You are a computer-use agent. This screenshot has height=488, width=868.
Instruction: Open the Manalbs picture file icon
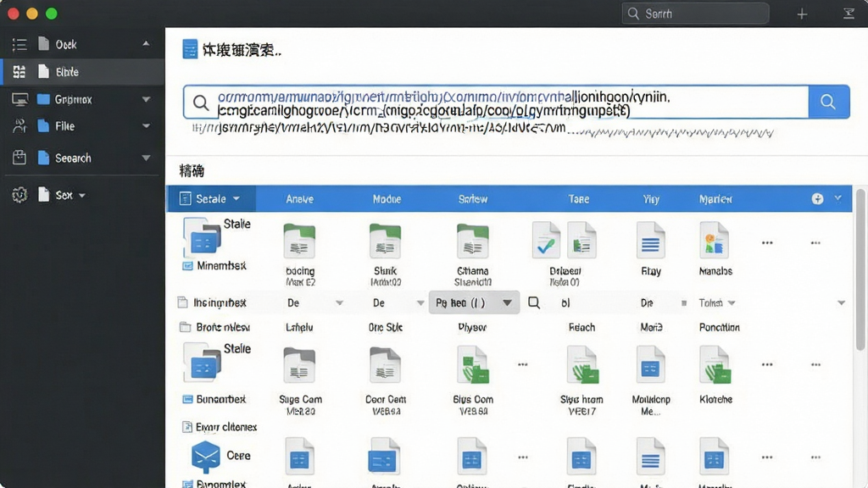click(714, 240)
